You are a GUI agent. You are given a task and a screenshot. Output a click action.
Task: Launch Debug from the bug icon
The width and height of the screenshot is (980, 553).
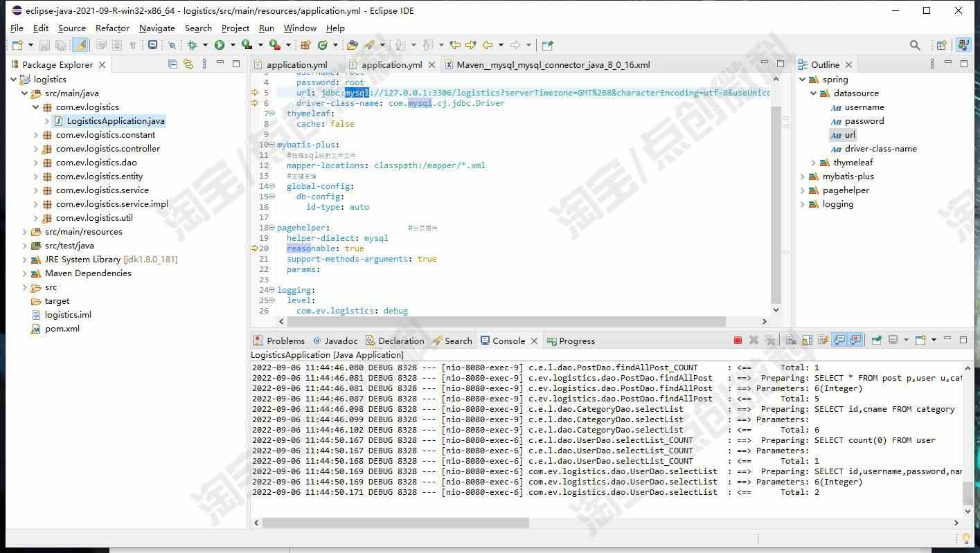tap(192, 45)
